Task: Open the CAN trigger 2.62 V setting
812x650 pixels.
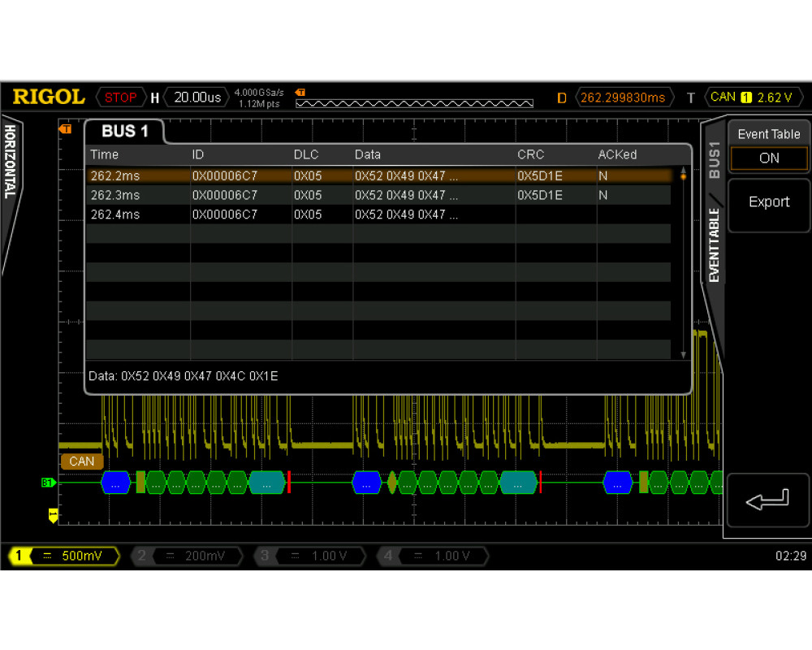Action: 751,97
